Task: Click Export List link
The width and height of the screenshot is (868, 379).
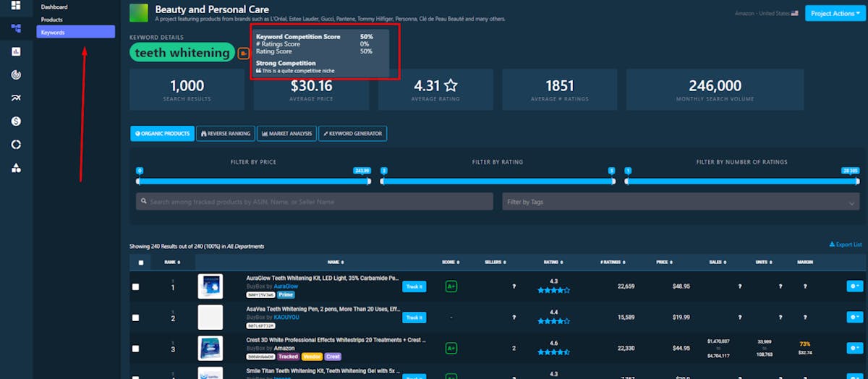Action: [846, 244]
